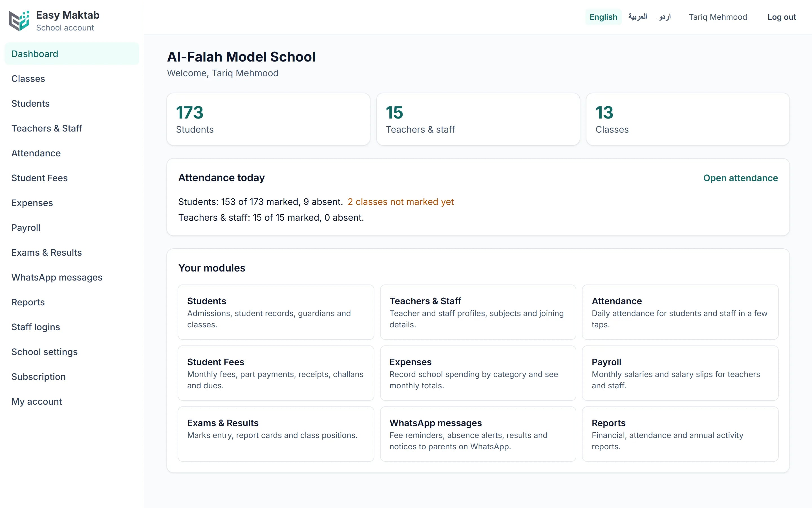Open the Attendance module card

[680, 312]
